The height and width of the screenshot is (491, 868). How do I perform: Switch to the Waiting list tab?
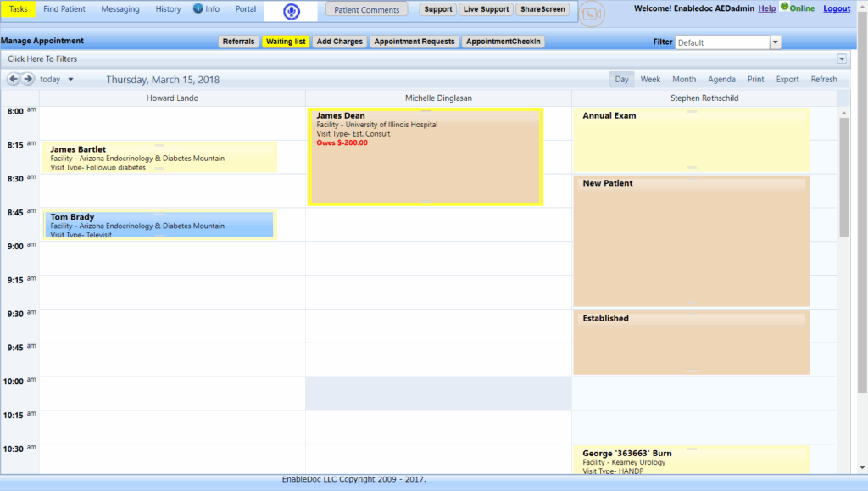[286, 40]
